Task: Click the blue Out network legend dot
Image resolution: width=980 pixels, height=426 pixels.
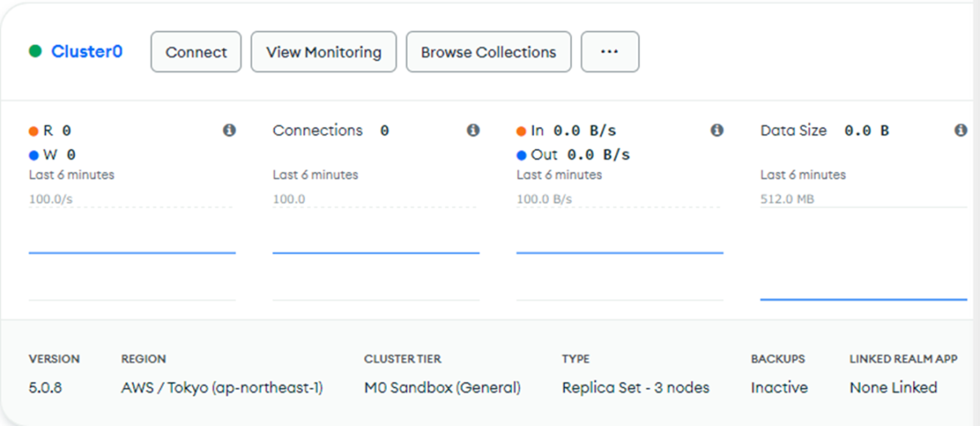Action: tap(522, 155)
